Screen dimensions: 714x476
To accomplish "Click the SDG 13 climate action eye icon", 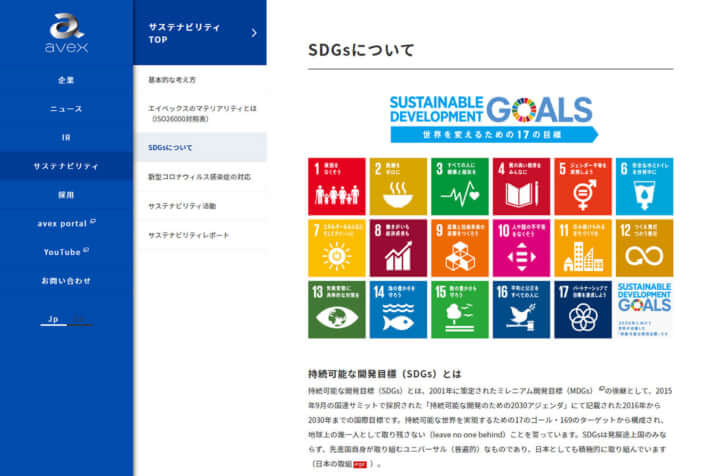I will pyautogui.click(x=337, y=309).
